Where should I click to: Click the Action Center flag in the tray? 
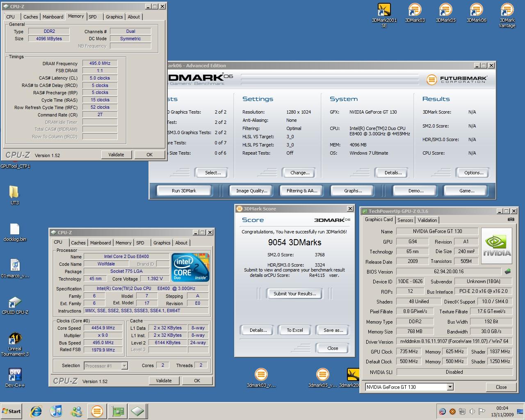[482, 411]
